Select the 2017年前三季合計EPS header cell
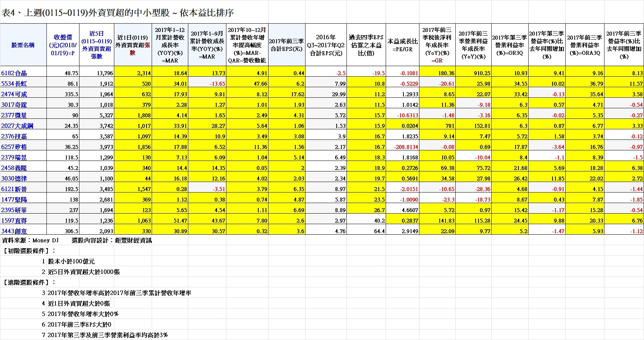The height and width of the screenshot is (340, 644). [x=287, y=45]
